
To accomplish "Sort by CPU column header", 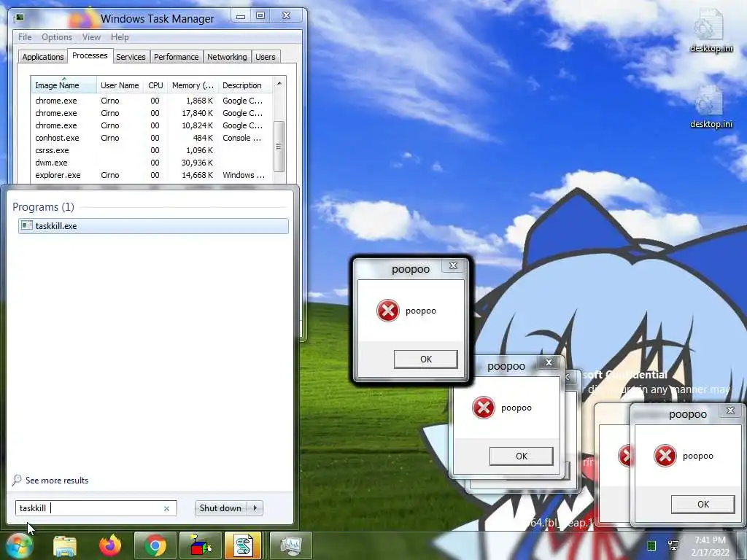I will [x=155, y=85].
